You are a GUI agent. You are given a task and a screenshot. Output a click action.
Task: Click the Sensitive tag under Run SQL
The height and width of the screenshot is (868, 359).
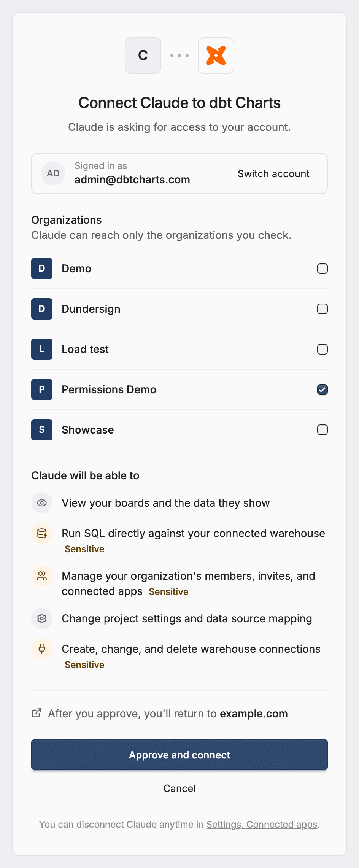point(84,549)
